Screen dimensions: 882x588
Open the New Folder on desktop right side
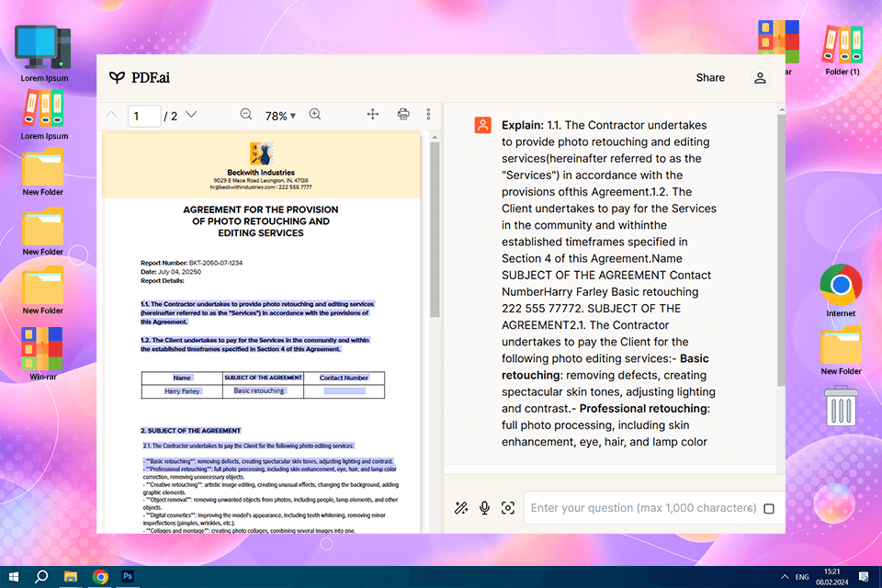(x=841, y=351)
